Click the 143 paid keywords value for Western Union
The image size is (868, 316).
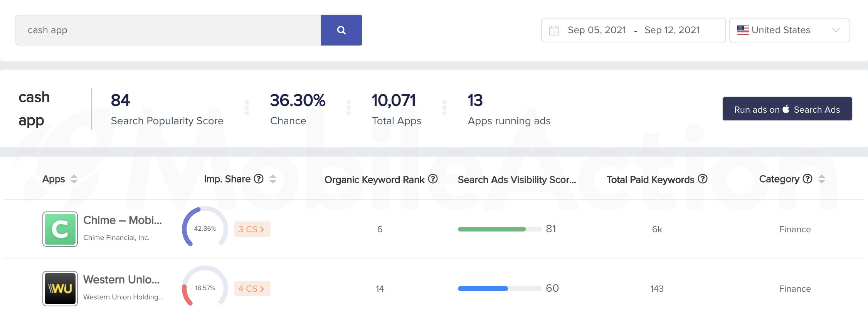click(x=657, y=289)
